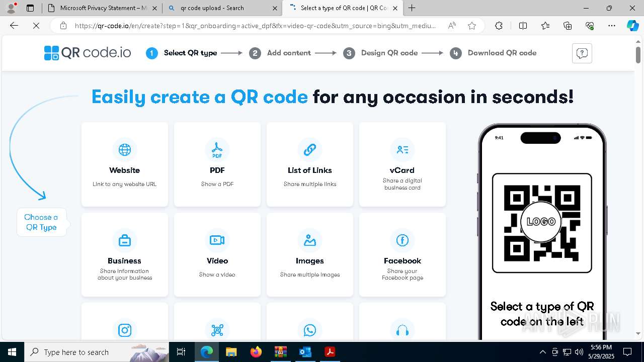Viewport: 644px width, 362px height.
Task: Click the Facebook card title
Action: coord(403,261)
